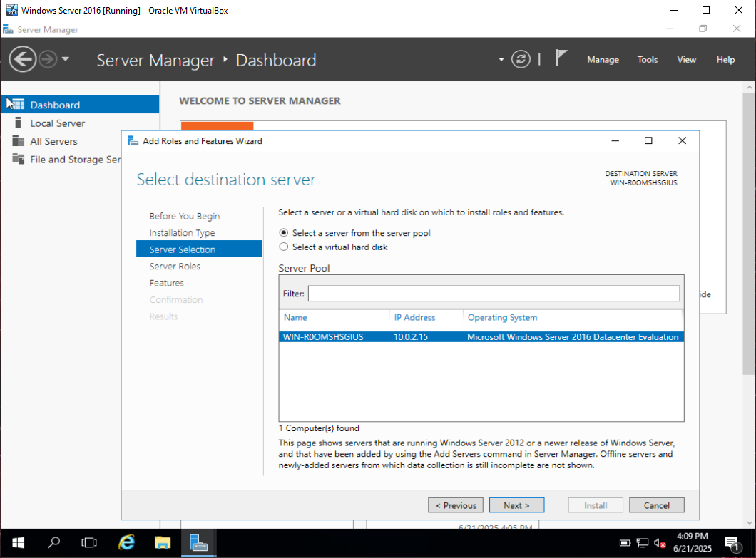Sort server pool by Name column
Image resolution: width=756 pixels, height=558 pixels.
[295, 318]
